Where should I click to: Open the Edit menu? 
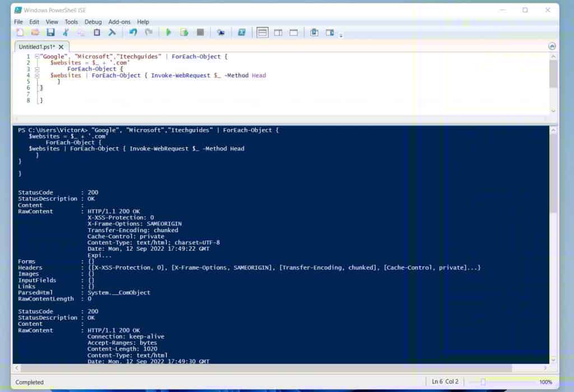[x=34, y=22]
